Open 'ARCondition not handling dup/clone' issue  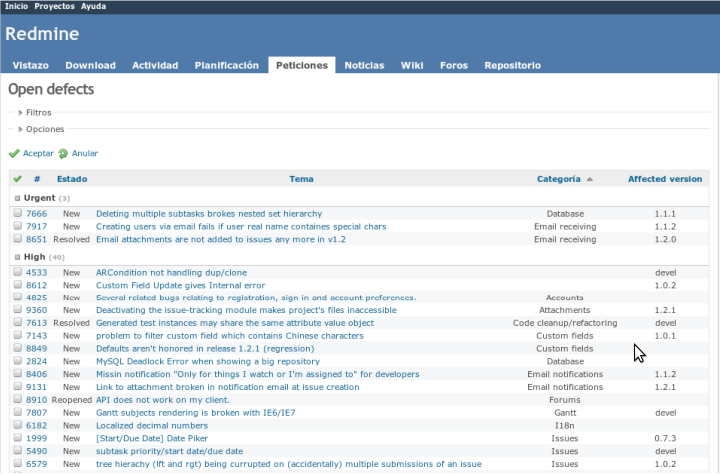pyautogui.click(x=171, y=272)
